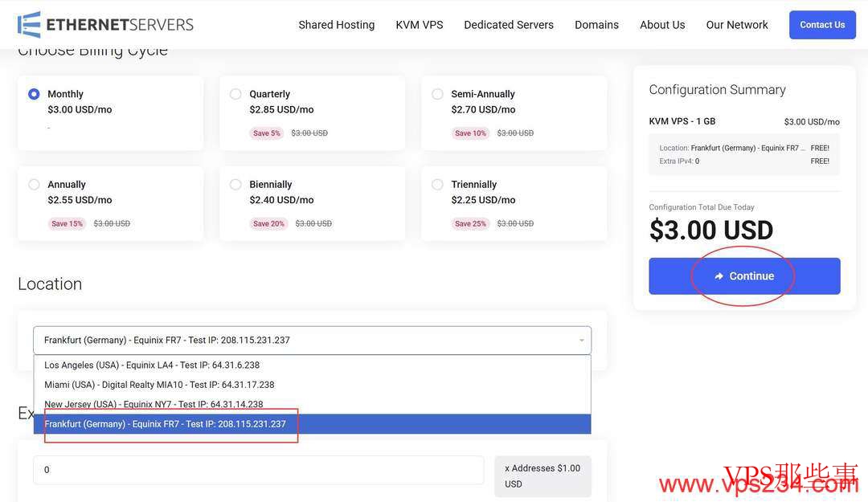Select the Monthly billing cycle
This screenshot has height=502, width=868.
[34, 94]
